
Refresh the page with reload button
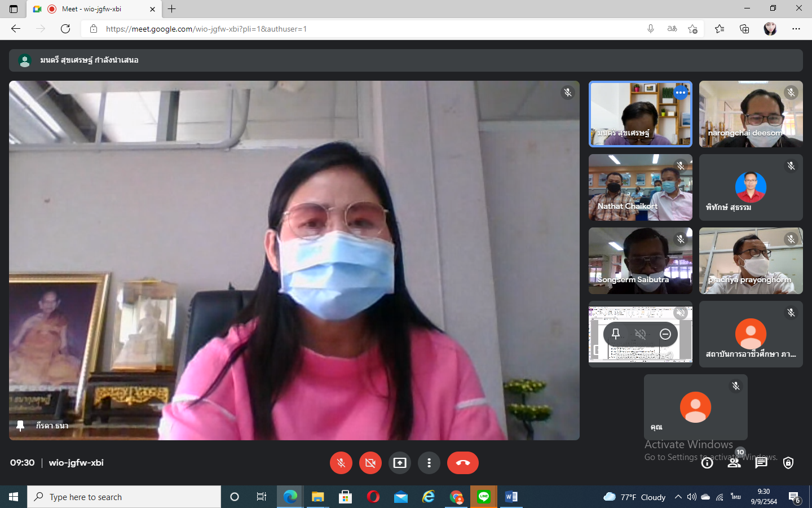click(65, 29)
